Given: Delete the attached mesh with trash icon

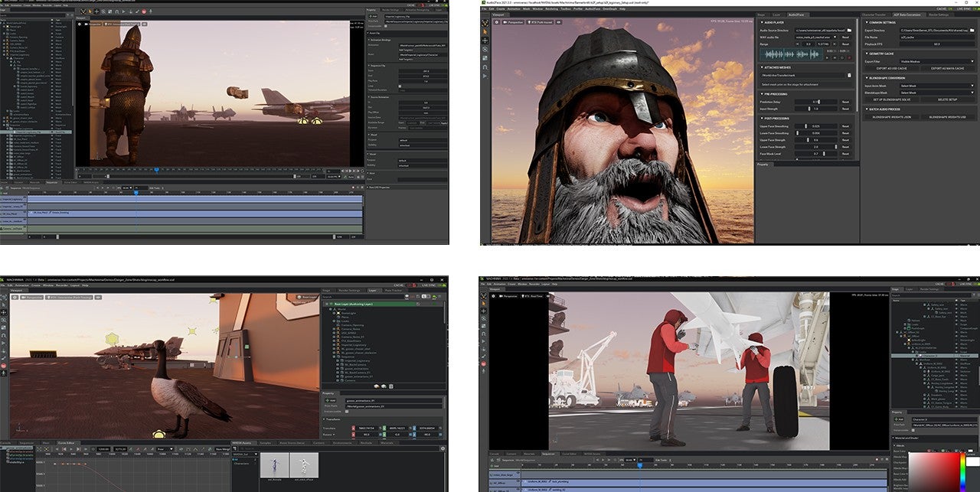Looking at the screenshot, I should 849,75.
